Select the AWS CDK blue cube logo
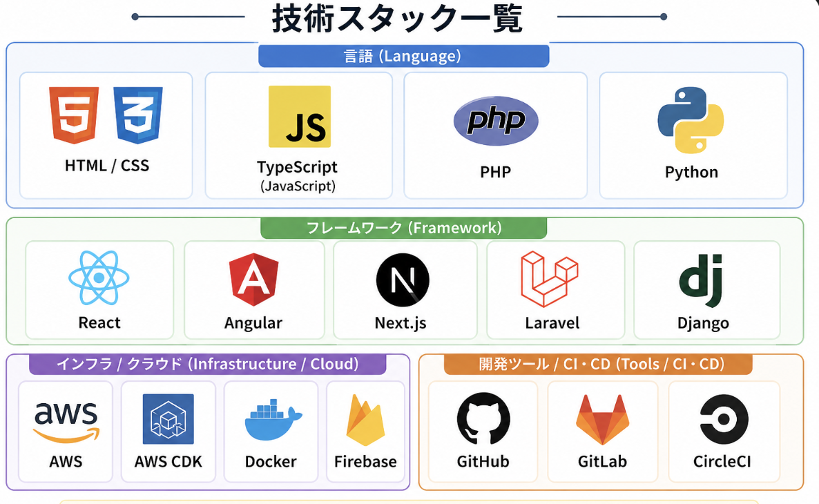This screenshot has height=504, width=819. click(168, 419)
